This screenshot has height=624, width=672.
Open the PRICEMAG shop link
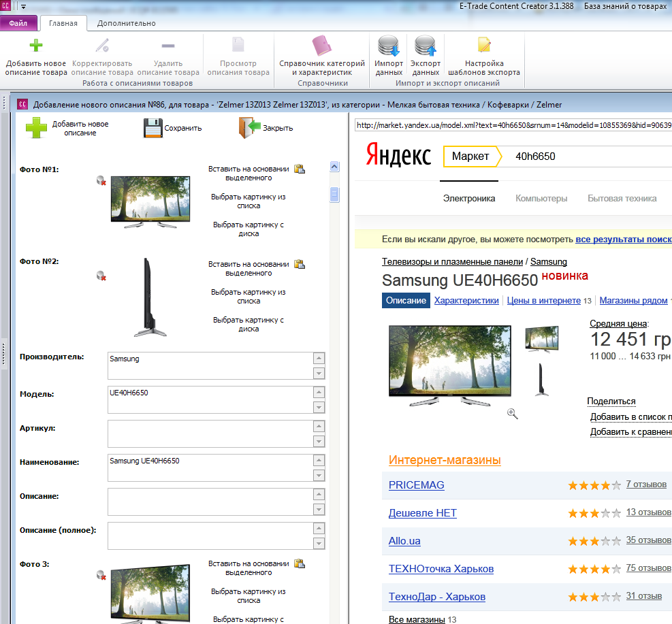[416, 485]
